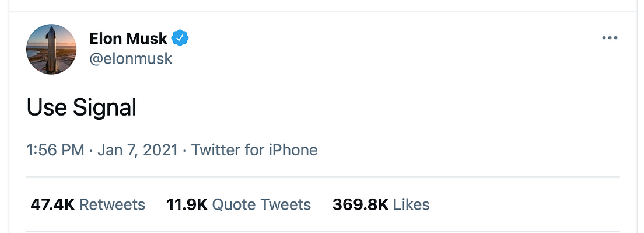Image resolution: width=644 pixels, height=233 pixels.
Task: Open the Likes list label
Action: (411, 204)
